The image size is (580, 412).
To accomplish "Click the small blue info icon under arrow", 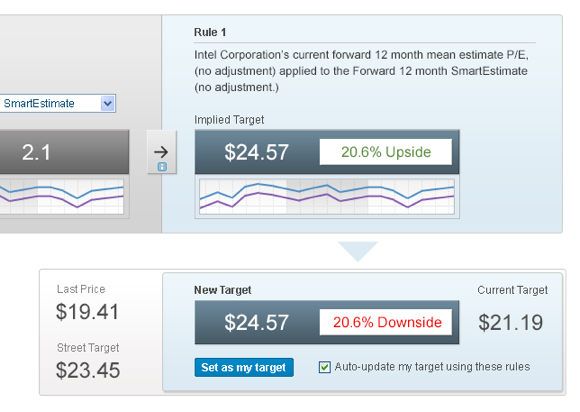I will 162,167.
